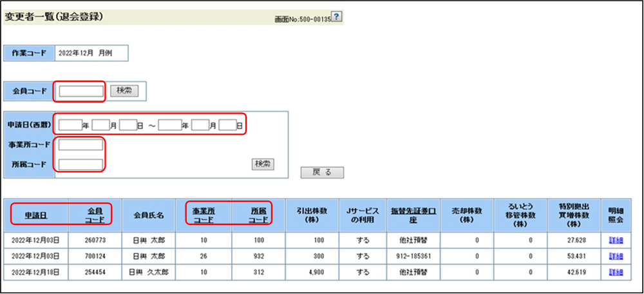Viewport: 644px width, 294px height.
Task: Click the 申請日 start month field
Action: (100, 124)
